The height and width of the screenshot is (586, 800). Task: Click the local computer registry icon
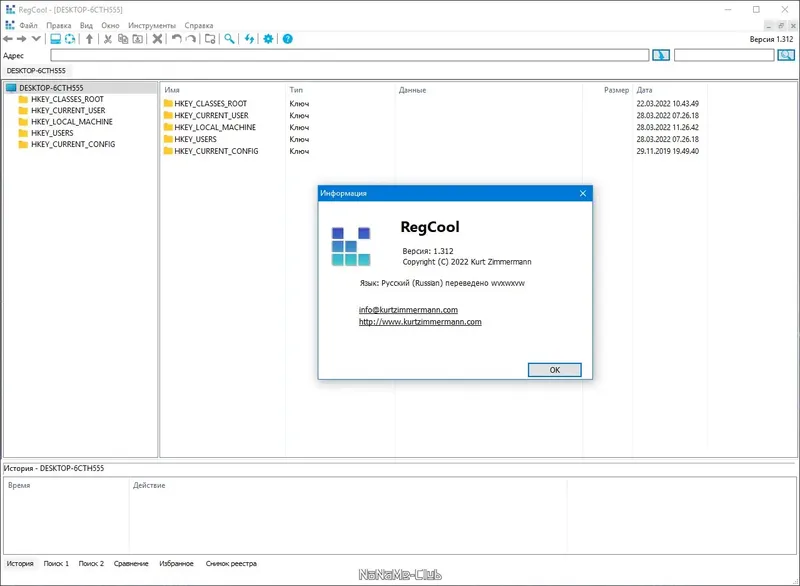point(56,39)
